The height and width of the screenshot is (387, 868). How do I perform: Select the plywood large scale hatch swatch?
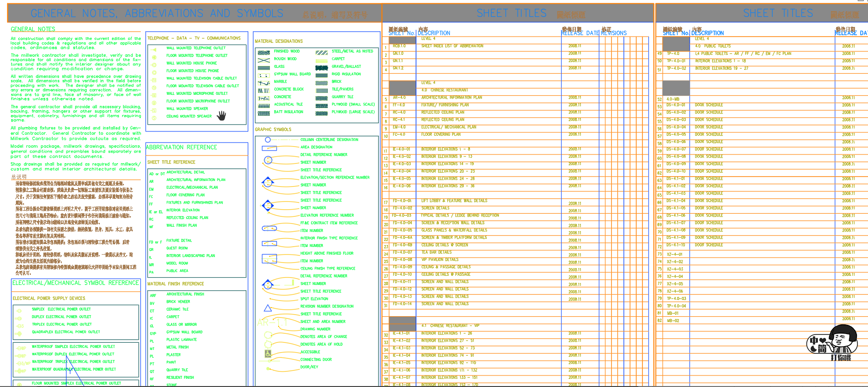coord(321,112)
